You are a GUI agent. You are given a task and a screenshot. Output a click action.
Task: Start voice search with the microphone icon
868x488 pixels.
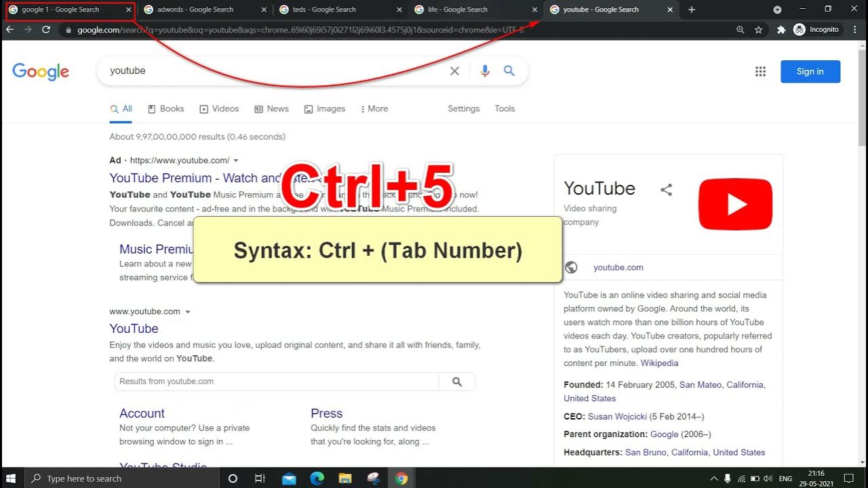point(484,71)
